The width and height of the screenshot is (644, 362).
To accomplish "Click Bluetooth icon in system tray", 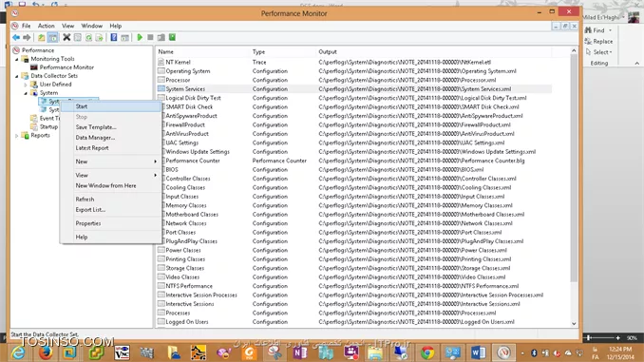I will tap(534, 352).
